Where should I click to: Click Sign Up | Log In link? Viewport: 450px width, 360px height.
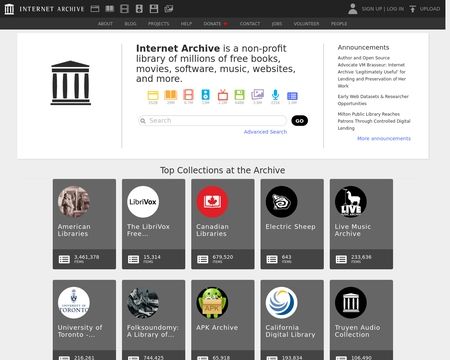pyautogui.click(x=383, y=9)
